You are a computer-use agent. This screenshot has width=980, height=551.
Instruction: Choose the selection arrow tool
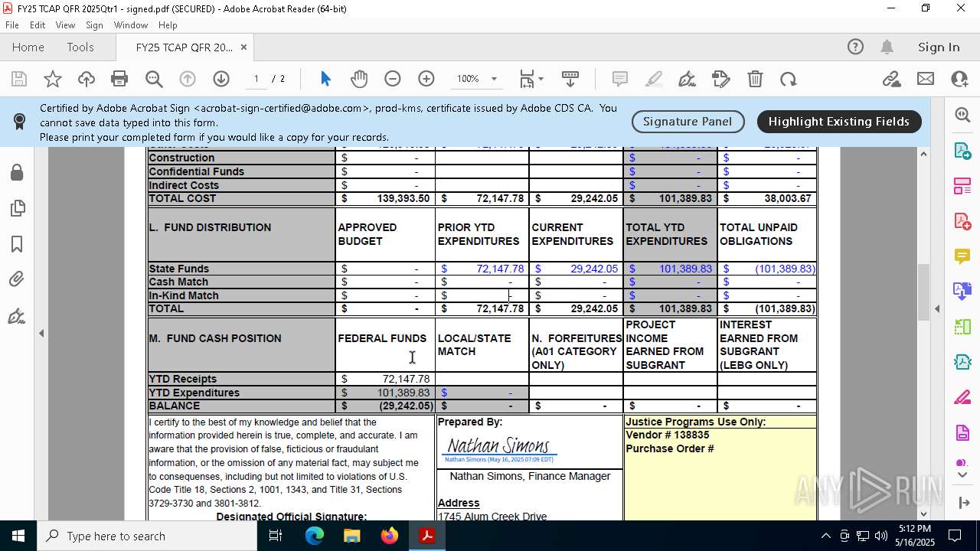click(x=325, y=79)
